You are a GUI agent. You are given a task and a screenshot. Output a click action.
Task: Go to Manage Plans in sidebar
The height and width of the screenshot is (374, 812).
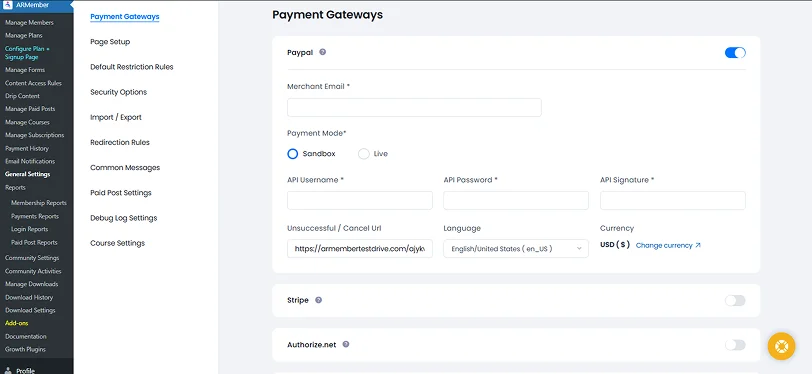pyautogui.click(x=24, y=36)
